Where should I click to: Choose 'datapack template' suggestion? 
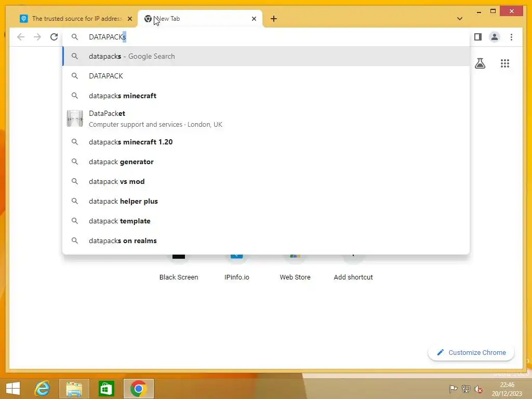pyautogui.click(x=267, y=220)
